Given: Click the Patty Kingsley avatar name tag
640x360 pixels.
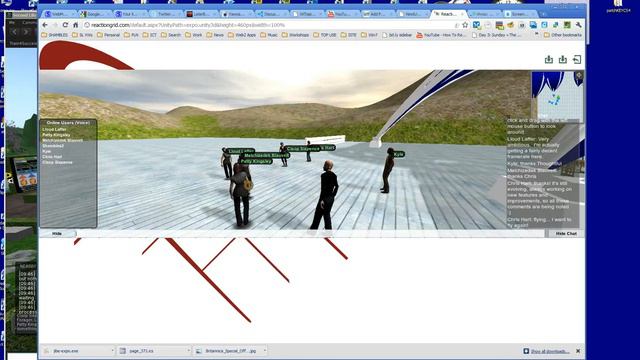Looking at the screenshot, I should (256, 161).
